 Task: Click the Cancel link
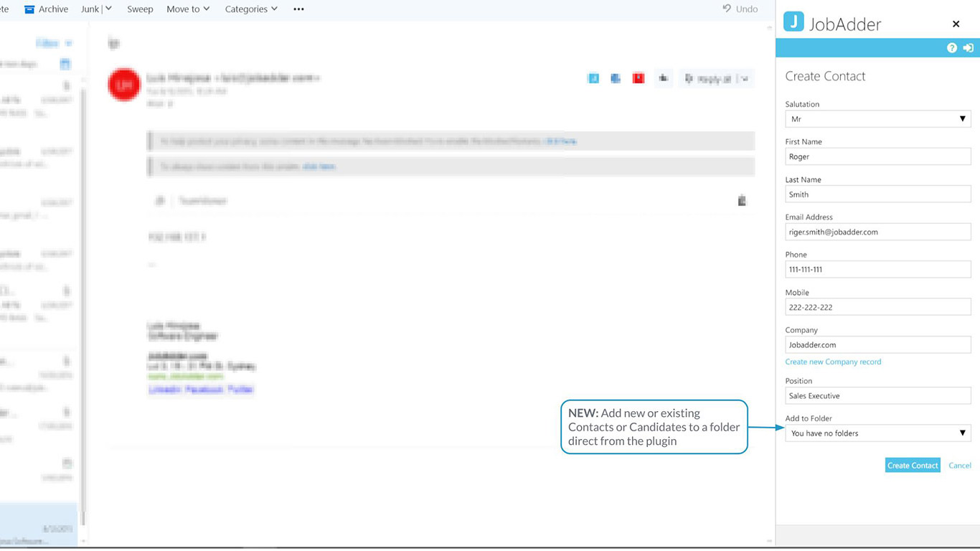[x=960, y=466]
